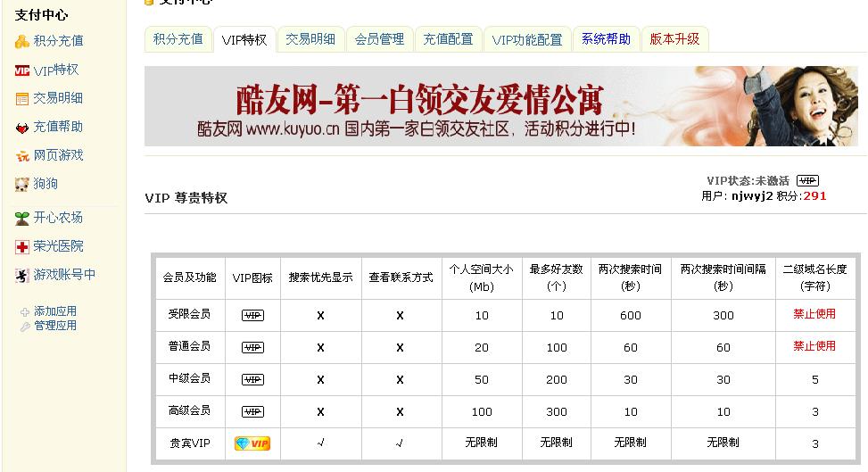Click the username njwyj2
This screenshot has width=868, height=472.
752,196
